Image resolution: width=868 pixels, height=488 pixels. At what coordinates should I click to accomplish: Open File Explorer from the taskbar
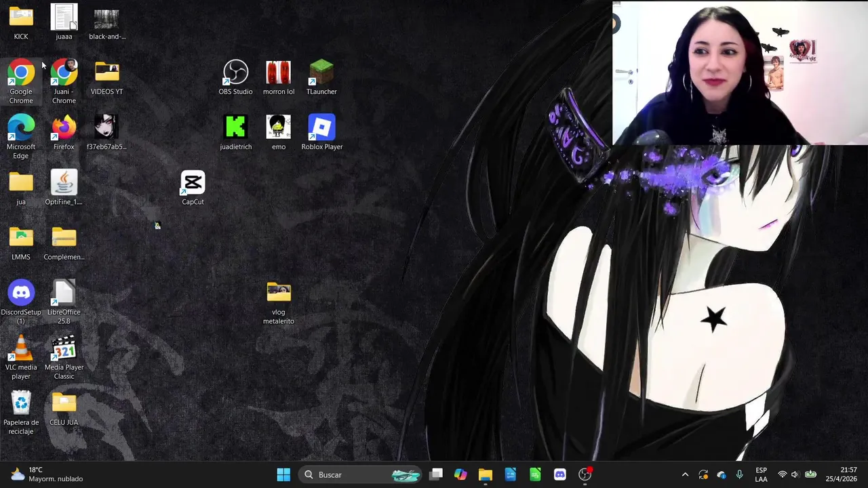pos(485,474)
